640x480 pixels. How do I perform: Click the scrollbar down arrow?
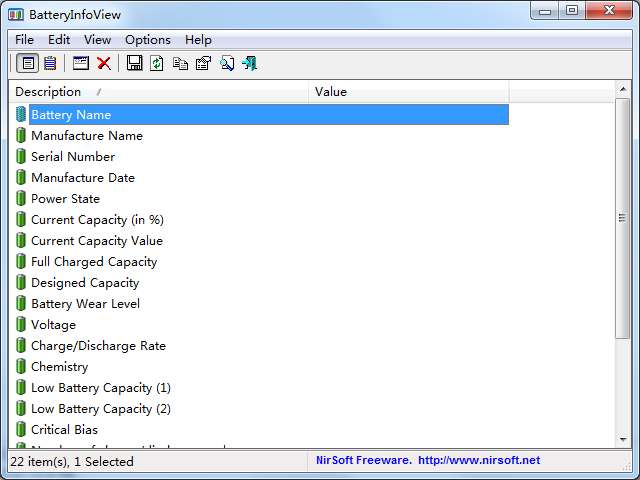click(x=623, y=440)
